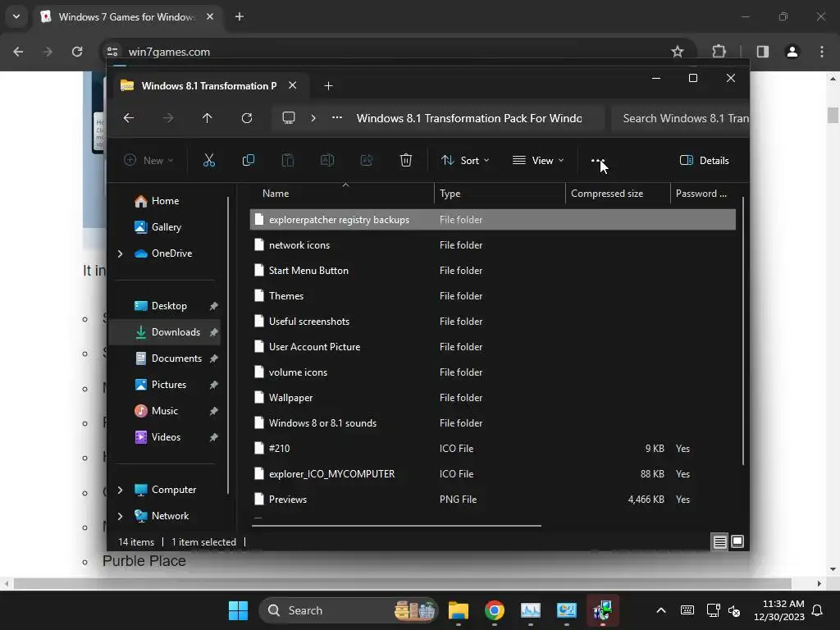Open a new Chrome tab
This screenshot has width=840, height=630.
tap(240, 16)
